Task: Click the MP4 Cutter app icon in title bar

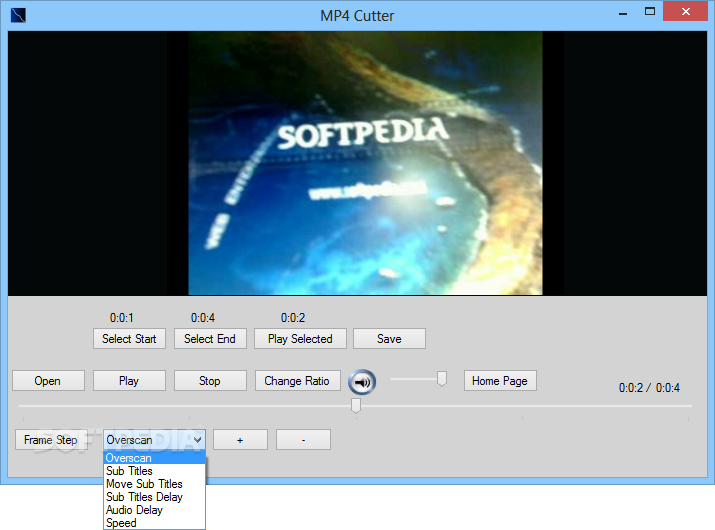Action: (18, 15)
